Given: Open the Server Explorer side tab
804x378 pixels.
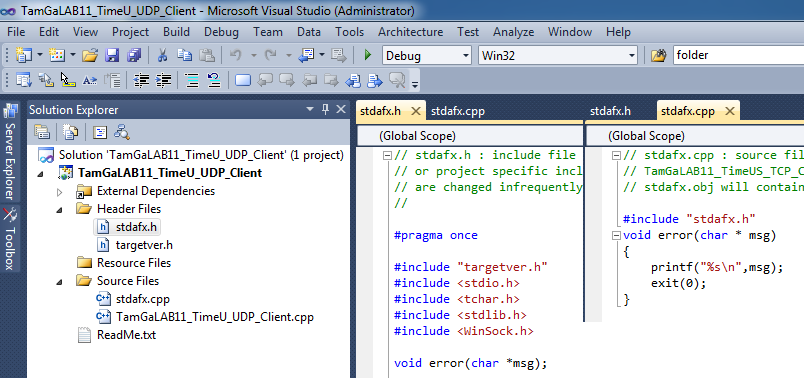Looking at the screenshot, I should point(11,153).
